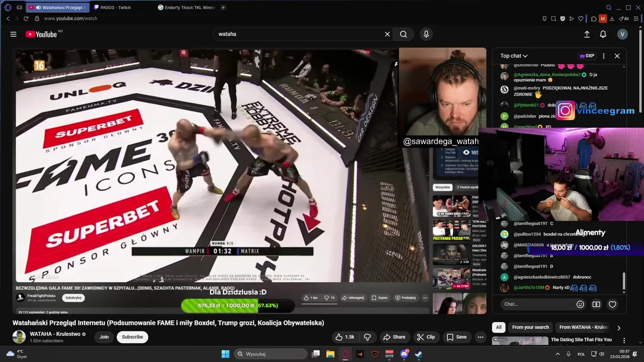Go back in browser history

[x=8, y=19]
